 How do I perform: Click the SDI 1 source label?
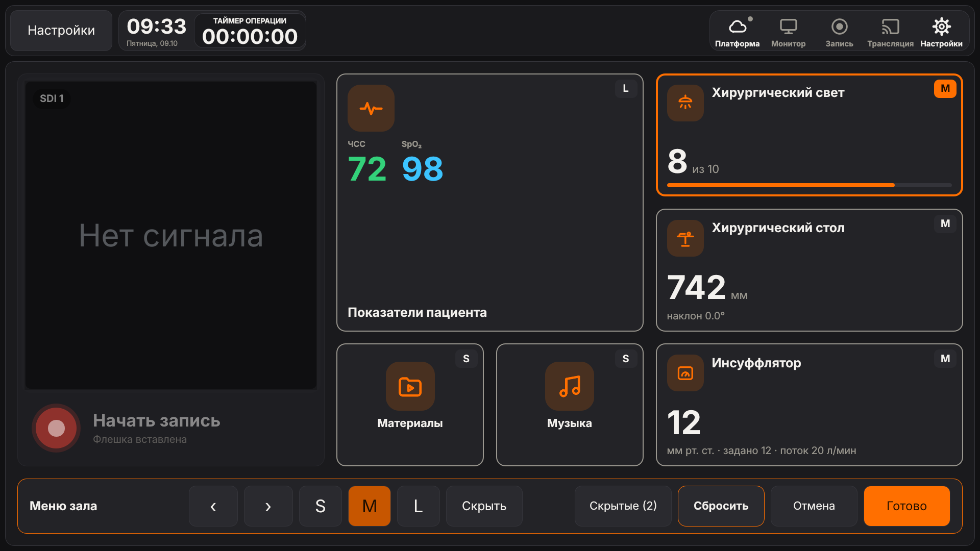point(52,98)
